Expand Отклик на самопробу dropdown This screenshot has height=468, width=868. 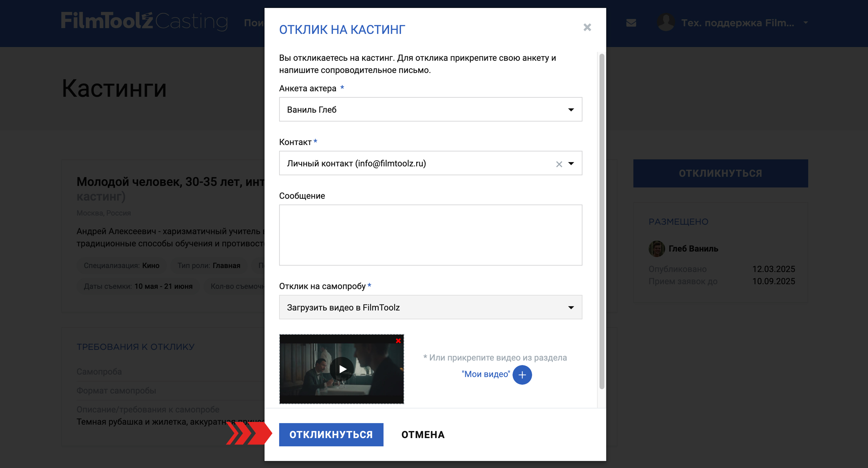click(571, 307)
